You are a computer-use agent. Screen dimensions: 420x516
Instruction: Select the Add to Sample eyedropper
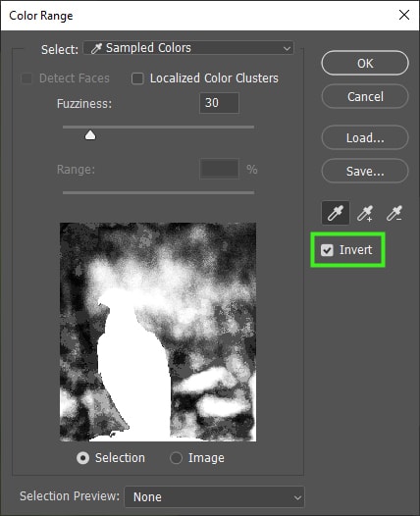point(365,213)
